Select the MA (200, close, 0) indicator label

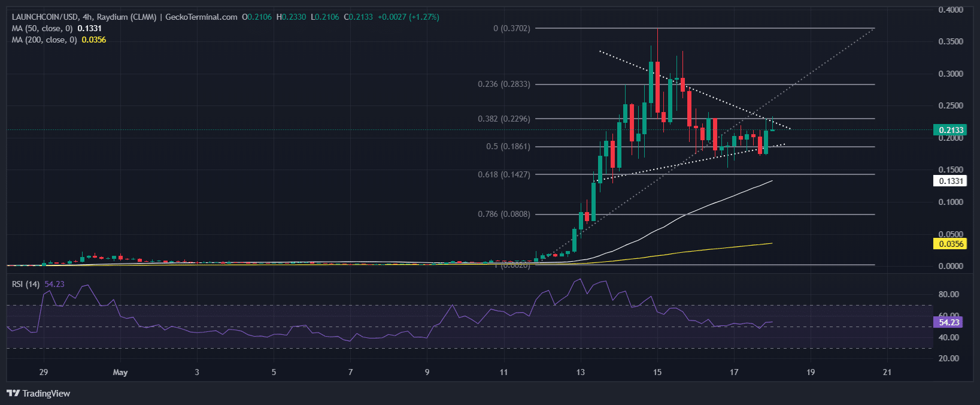pos(44,40)
